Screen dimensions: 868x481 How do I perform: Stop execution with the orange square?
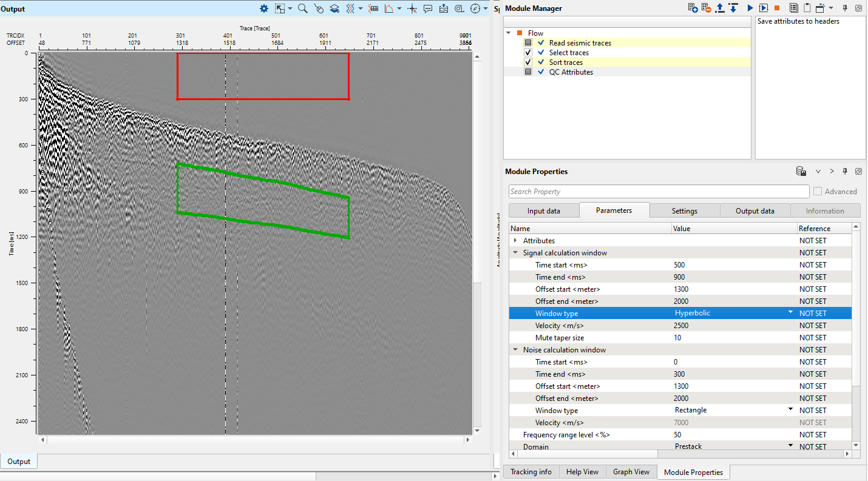point(776,8)
